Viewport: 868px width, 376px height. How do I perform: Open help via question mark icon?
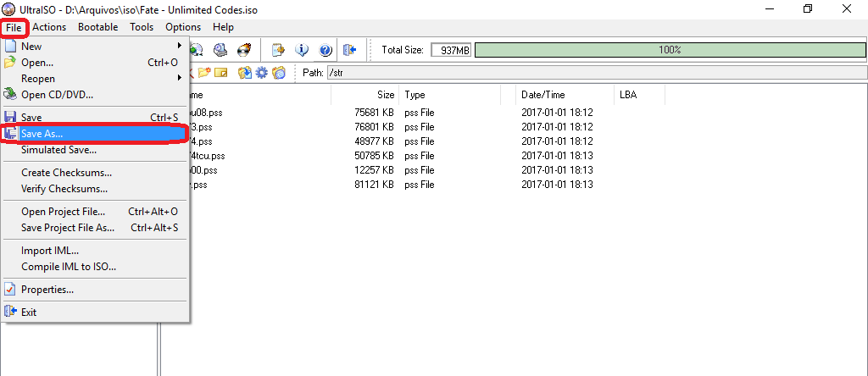coord(325,50)
